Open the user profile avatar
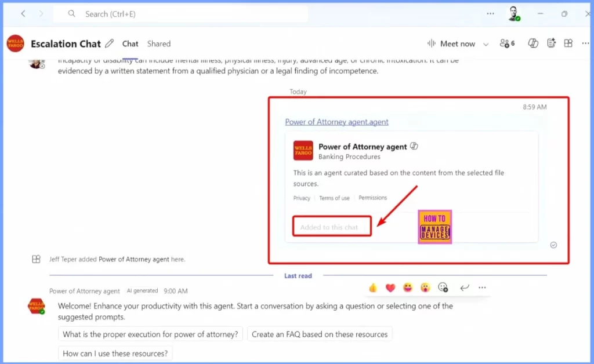 pos(514,14)
